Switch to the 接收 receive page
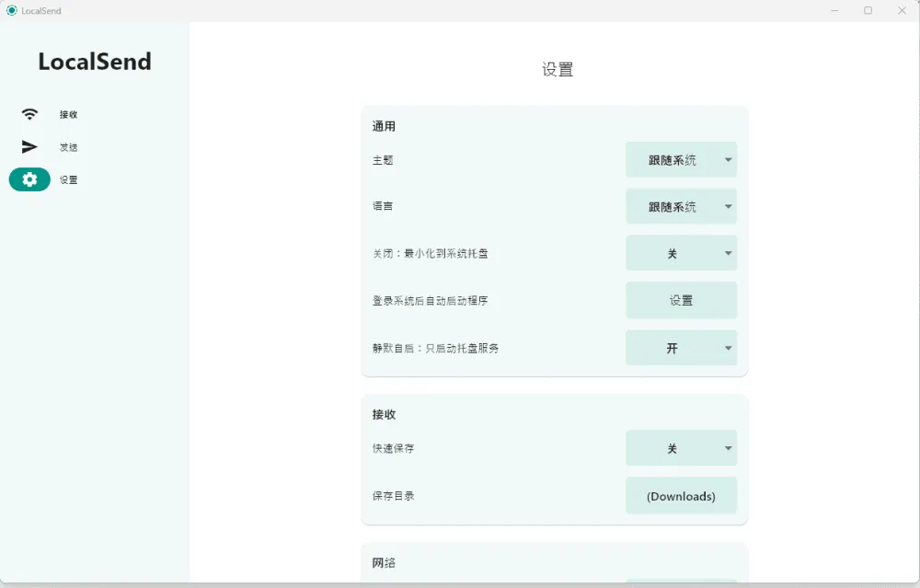 pyautogui.click(x=66, y=113)
